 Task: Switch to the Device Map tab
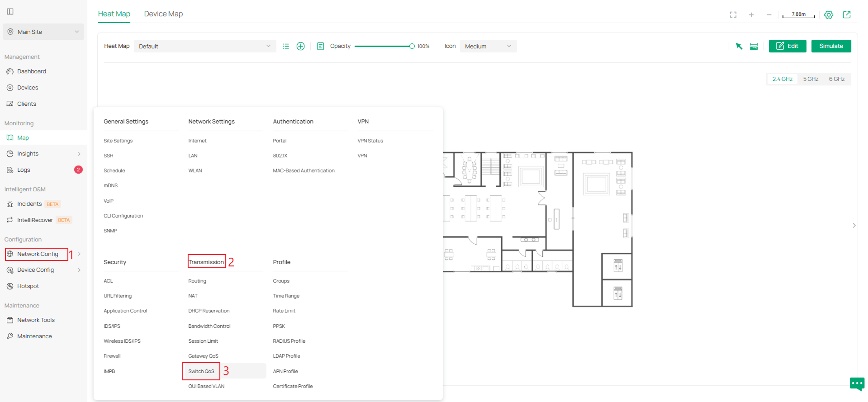click(x=163, y=14)
